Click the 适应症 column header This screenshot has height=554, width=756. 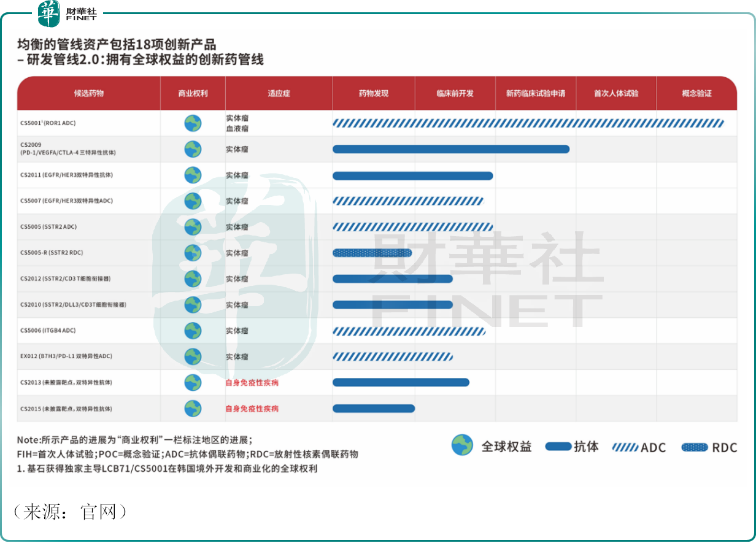[x=279, y=93]
